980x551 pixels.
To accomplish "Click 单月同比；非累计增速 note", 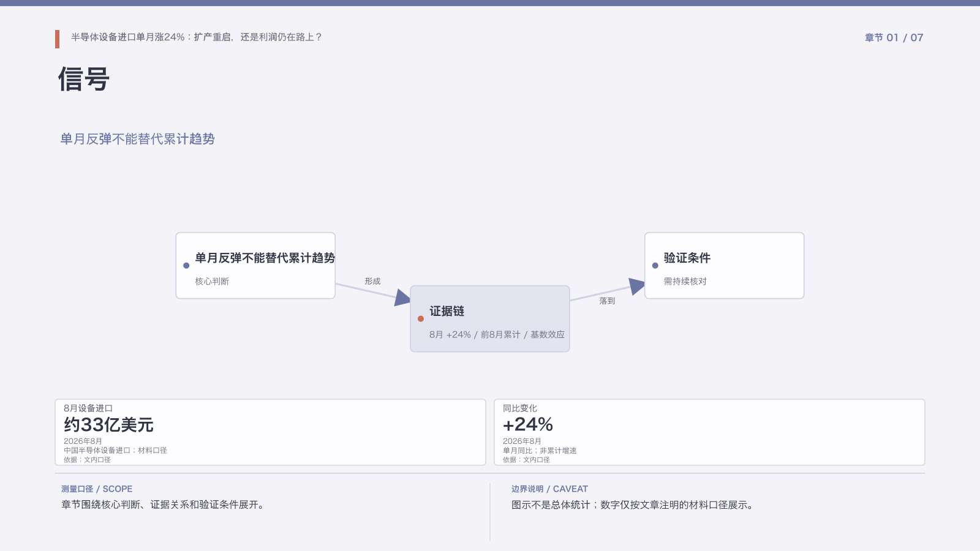I will coord(540,450).
